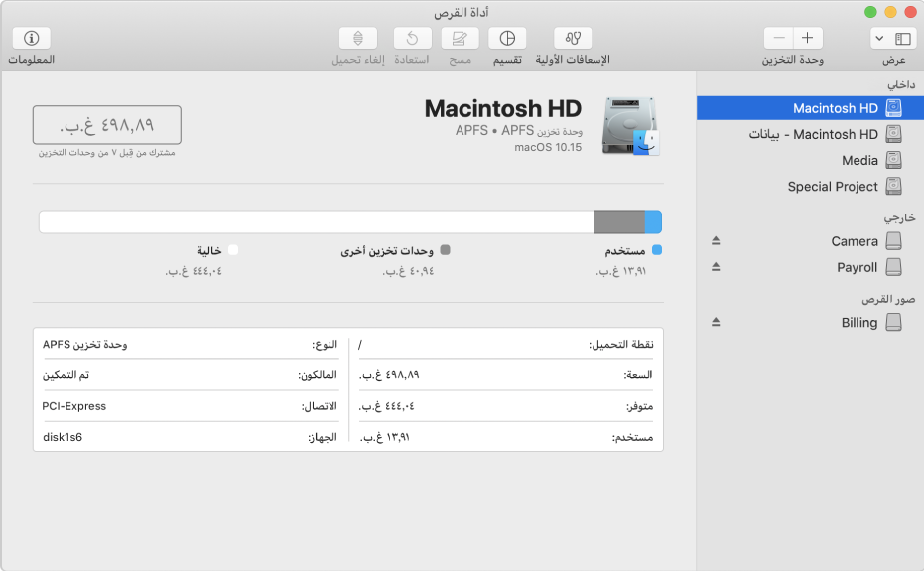Select Macintosh HD in sidebar

click(810, 108)
